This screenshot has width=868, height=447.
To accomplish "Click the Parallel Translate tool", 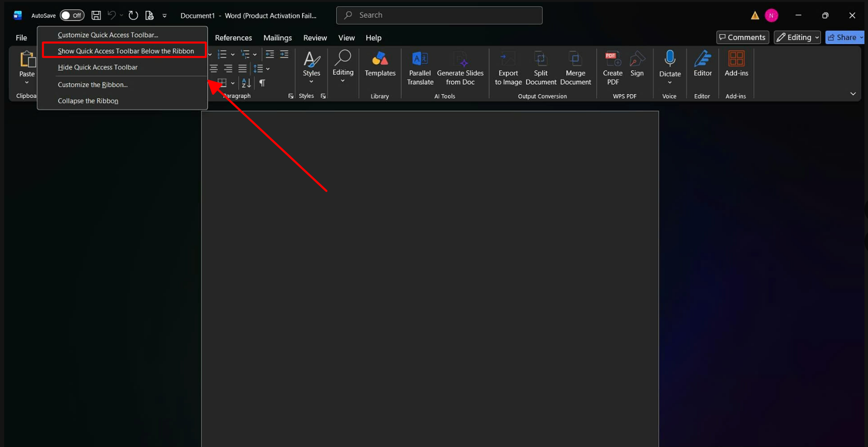I will 420,68.
